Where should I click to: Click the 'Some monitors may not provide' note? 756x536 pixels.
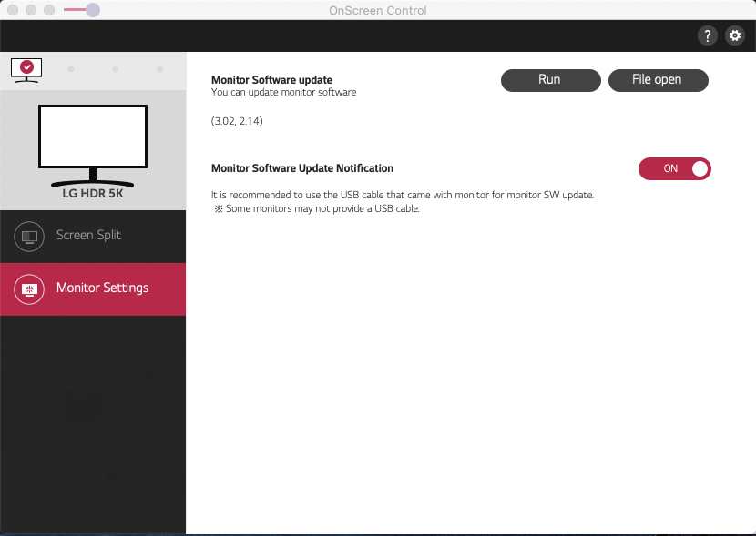[317, 208]
